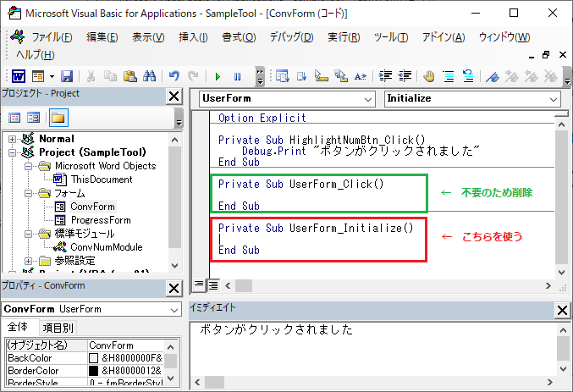Collapse the Microsoft Word Objects folder
573x392 pixels.
(28, 166)
